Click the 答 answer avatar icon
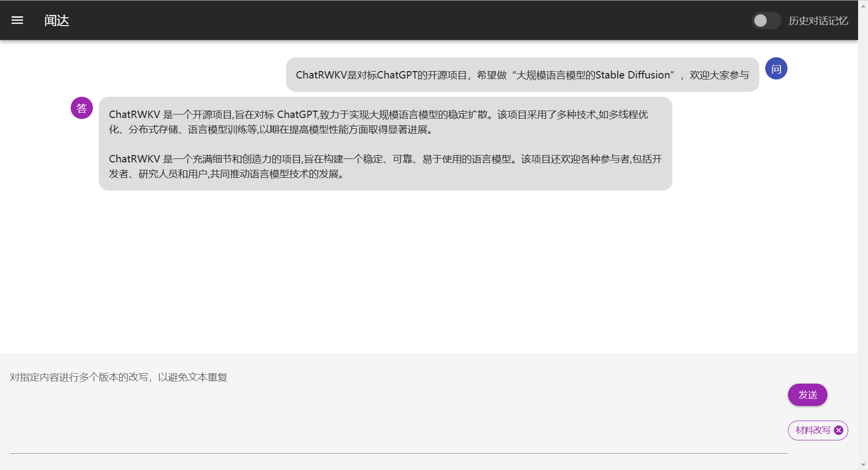868x470 pixels. 82,108
